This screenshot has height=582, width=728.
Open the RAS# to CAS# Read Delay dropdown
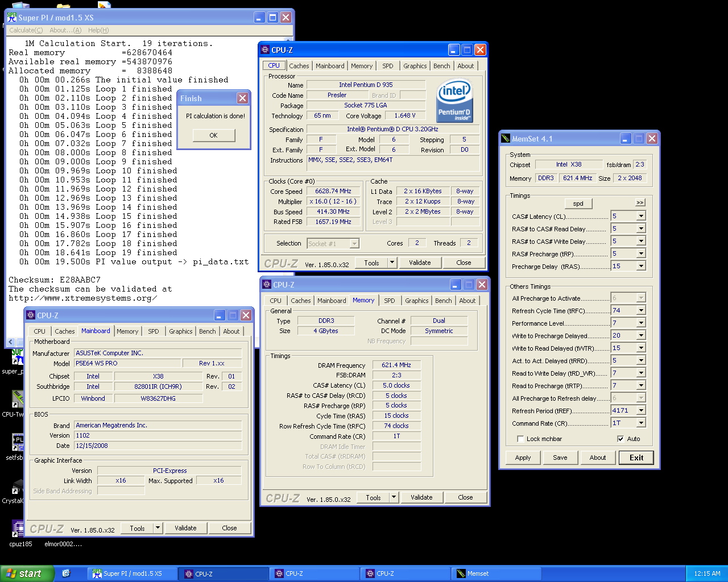(x=641, y=228)
